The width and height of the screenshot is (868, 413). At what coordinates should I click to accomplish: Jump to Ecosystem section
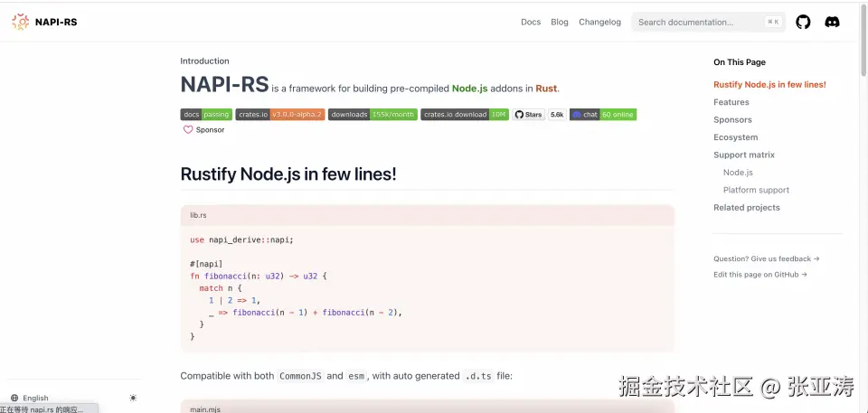coord(736,137)
